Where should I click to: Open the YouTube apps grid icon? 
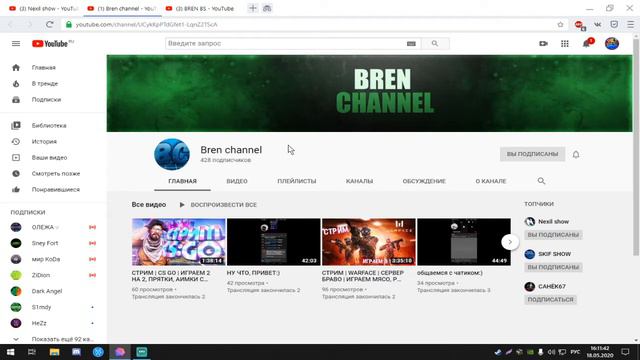click(x=564, y=44)
